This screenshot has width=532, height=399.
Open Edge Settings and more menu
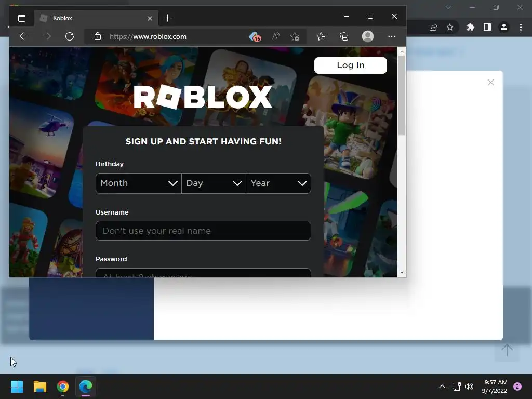[x=392, y=36]
